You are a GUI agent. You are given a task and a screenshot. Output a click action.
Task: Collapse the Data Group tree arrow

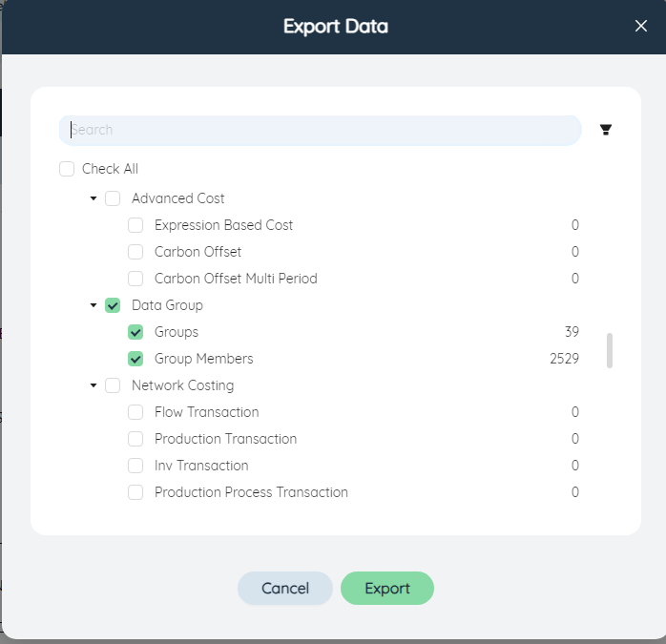(94, 305)
